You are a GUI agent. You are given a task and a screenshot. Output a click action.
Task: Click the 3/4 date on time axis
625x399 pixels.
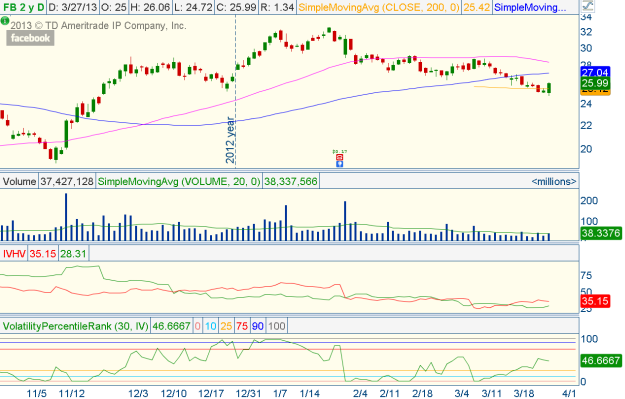(462, 393)
